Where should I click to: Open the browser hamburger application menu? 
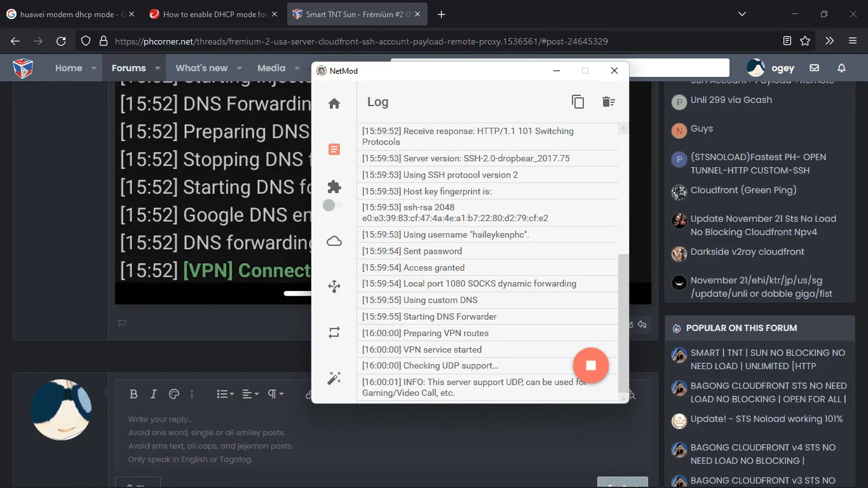pos(853,41)
